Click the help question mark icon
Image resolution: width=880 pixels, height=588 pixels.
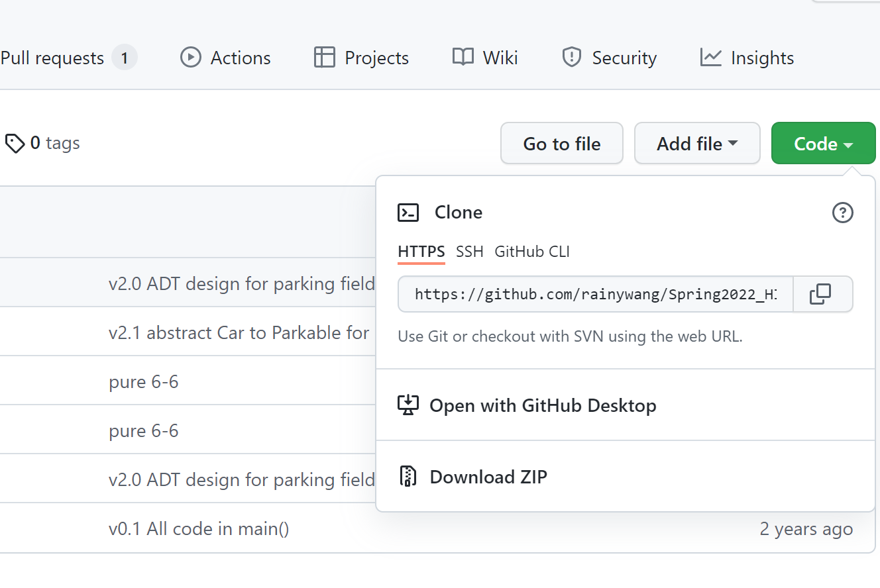842,213
